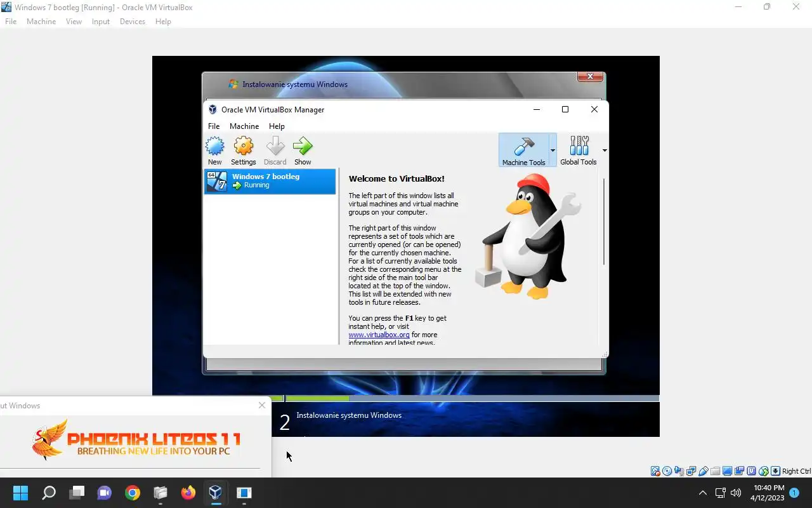812x508 pixels.
Task: Maximize the VirtualBox Manager window
Action: point(565,109)
